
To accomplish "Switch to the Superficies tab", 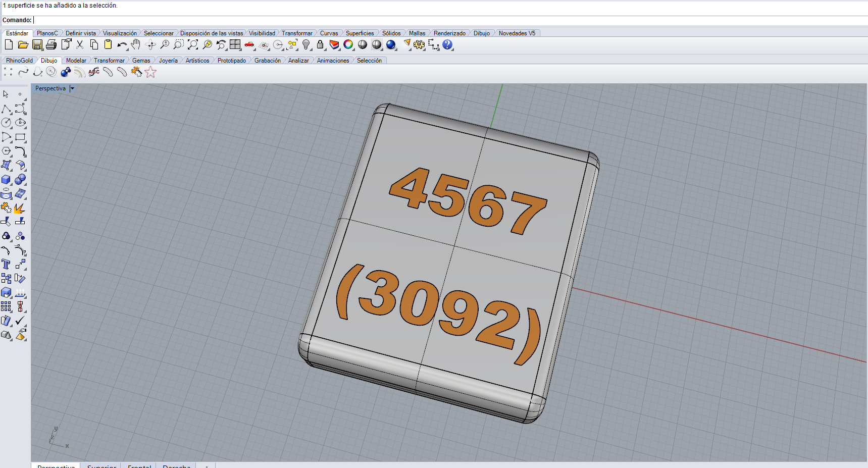I will [360, 33].
